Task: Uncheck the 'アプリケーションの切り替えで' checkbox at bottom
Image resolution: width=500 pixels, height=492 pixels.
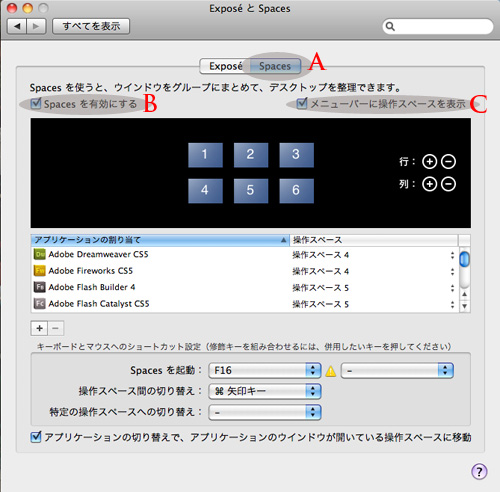Action: click(36, 437)
